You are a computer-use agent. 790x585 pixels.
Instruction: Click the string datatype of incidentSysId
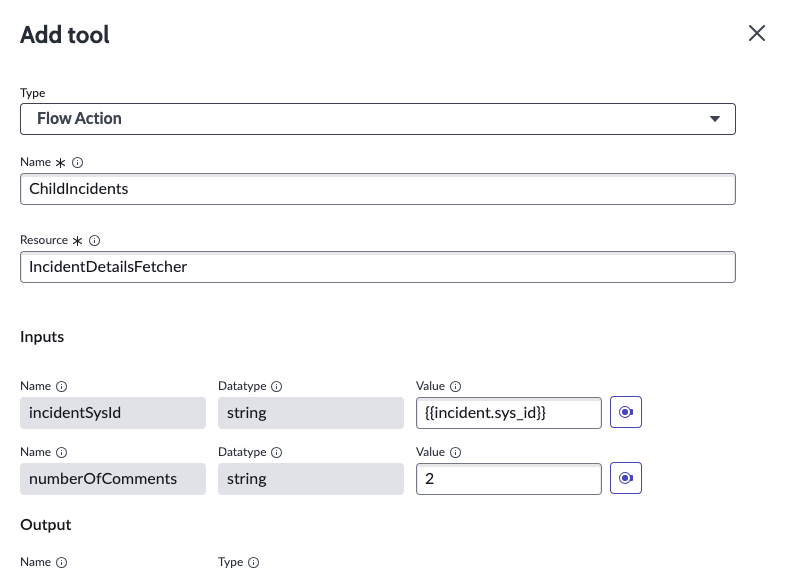pyautogui.click(x=311, y=413)
